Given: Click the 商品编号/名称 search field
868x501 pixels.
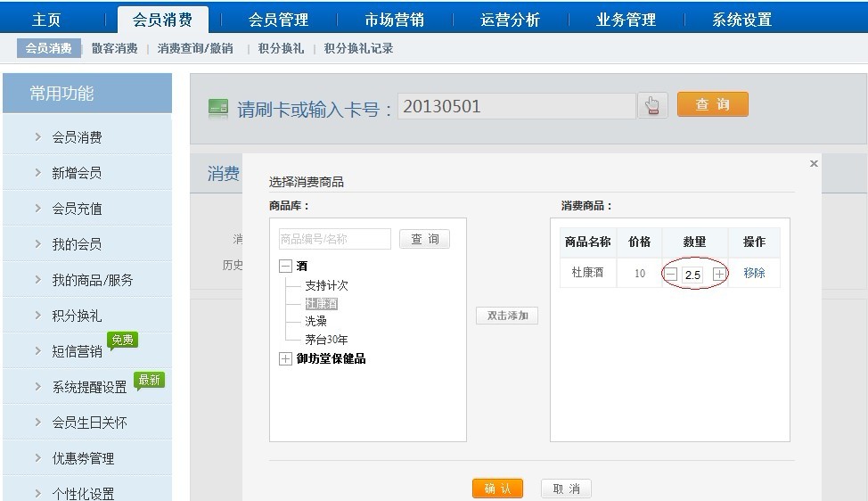Looking at the screenshot, I should (x=334, y=239).
